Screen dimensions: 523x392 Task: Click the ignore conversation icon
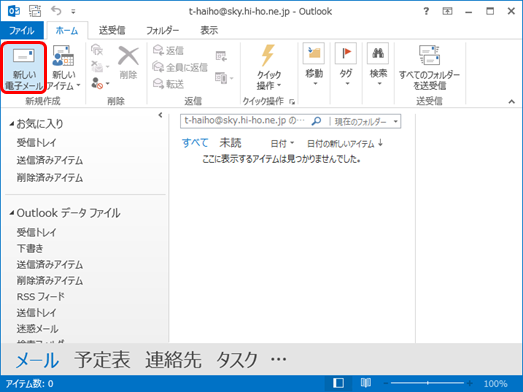(97, 50)
